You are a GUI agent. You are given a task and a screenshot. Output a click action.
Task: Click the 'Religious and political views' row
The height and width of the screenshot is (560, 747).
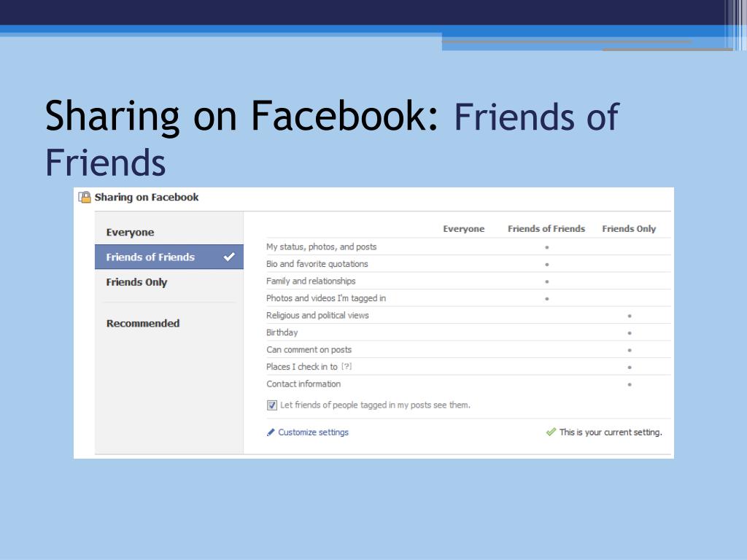coord(468,315)
